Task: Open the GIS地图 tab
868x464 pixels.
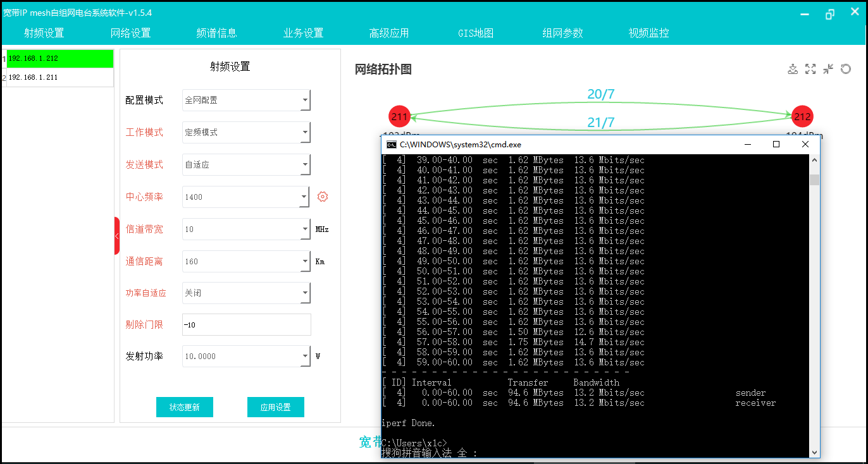Action: click(476, 33)
